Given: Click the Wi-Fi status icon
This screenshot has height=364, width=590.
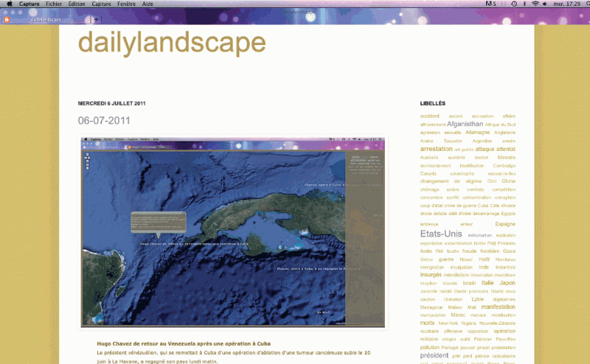Looking at the screenshot, I should point(535,4).
